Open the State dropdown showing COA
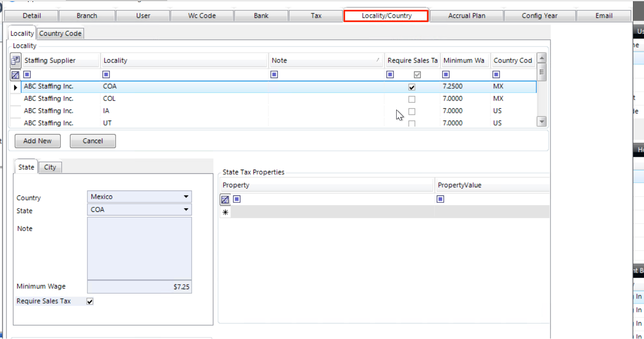Viewport: 644px width, 339px height. coord(186,209)
